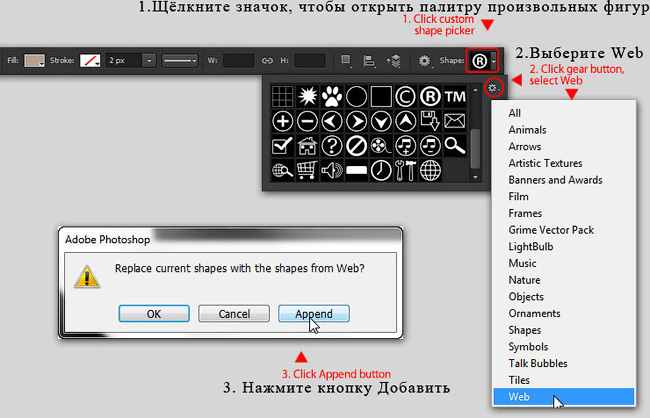
Task: Pick the registered symbol shape in the grid
Action: click(x=430, y=97)
